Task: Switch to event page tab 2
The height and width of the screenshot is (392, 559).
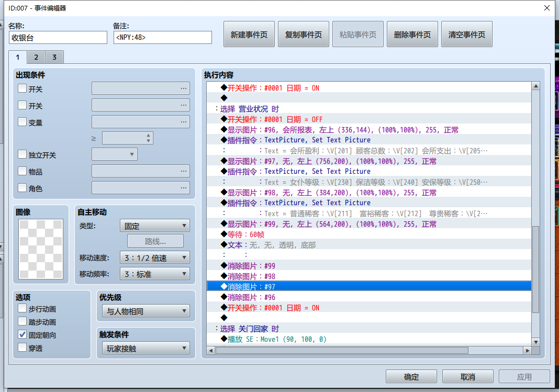Action: (x=36, y=57)
